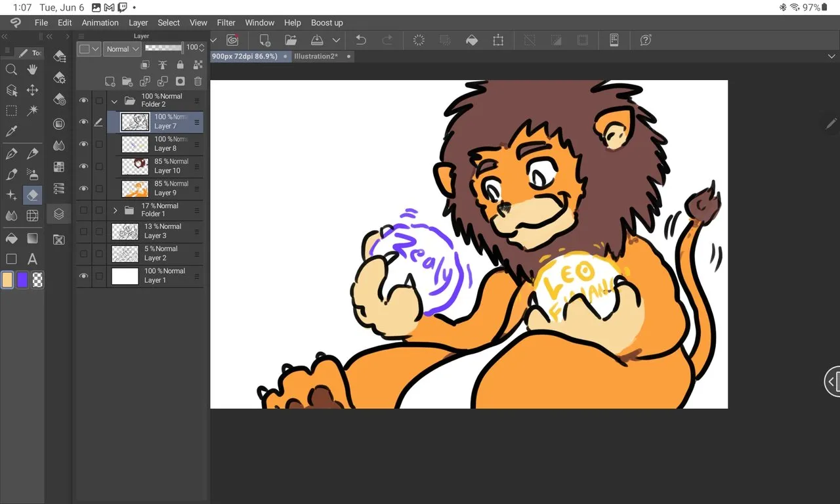The image size is (840, 504).
Task: Show Layer 3 by enabling its visibility box
Action: (x=83, y=232)
